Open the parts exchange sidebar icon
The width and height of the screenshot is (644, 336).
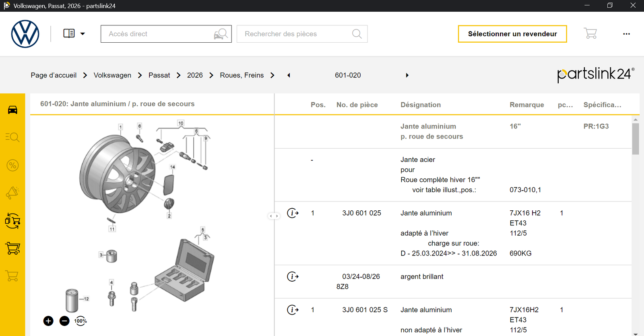pyautogui.click(x=12, y=221)
